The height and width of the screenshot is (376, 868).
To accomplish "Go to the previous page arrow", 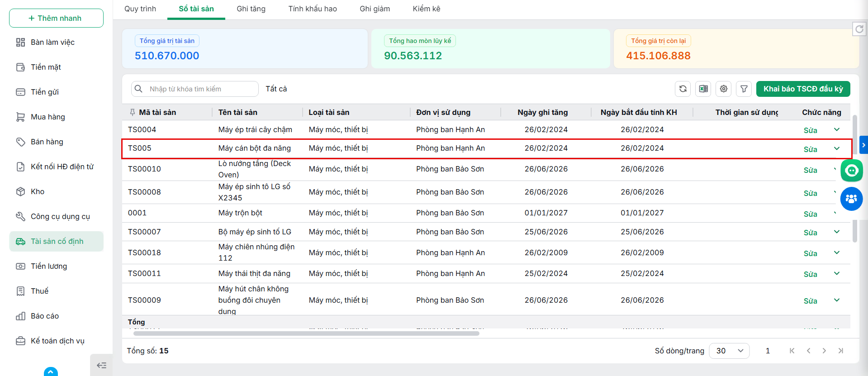I will click(808, 351).
